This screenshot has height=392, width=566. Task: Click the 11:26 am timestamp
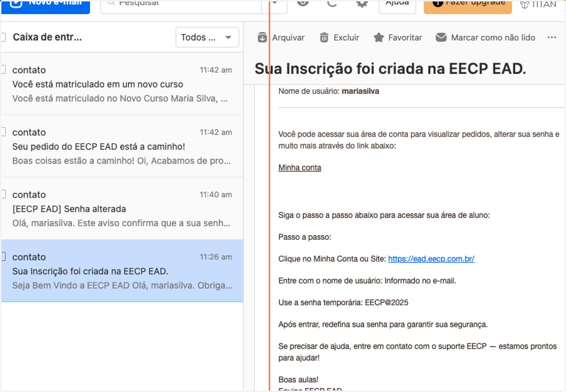point(216,257)
